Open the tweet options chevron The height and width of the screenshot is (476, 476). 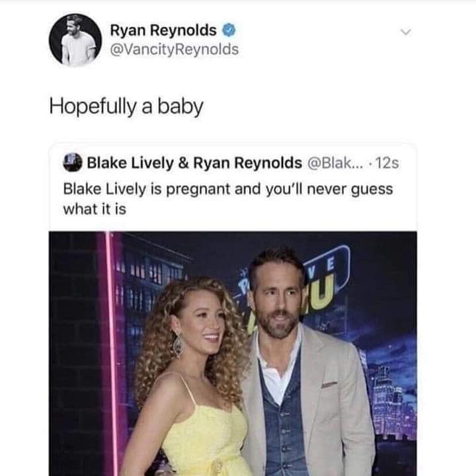407,32
